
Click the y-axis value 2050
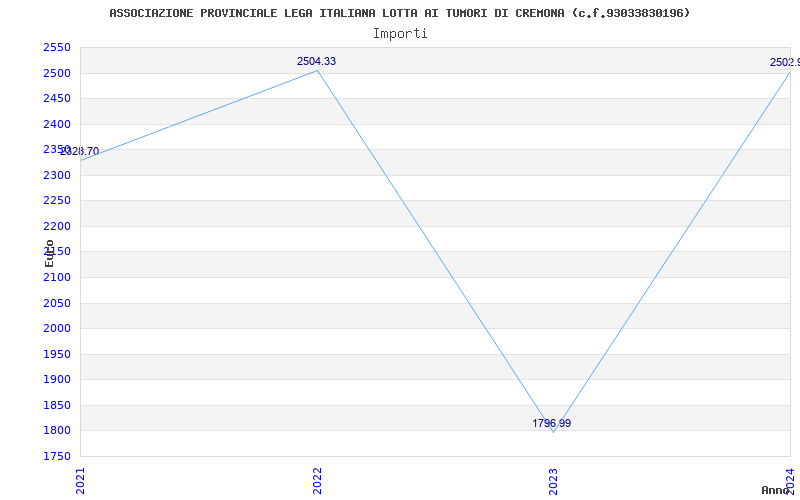tap(57, 304)
